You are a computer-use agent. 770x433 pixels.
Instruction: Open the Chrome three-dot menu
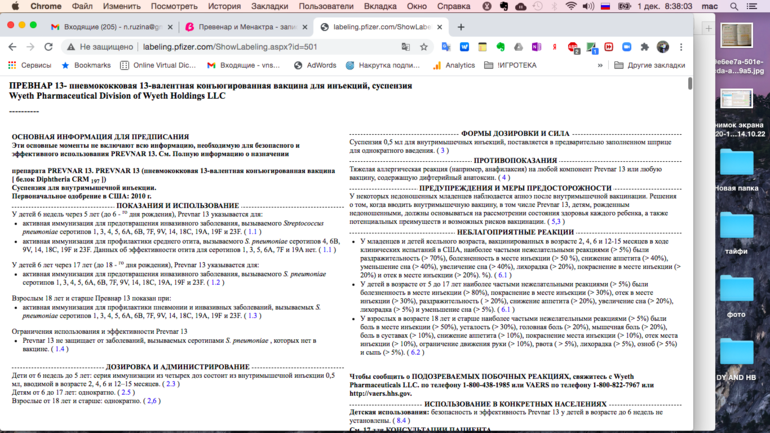coord(681,47)
